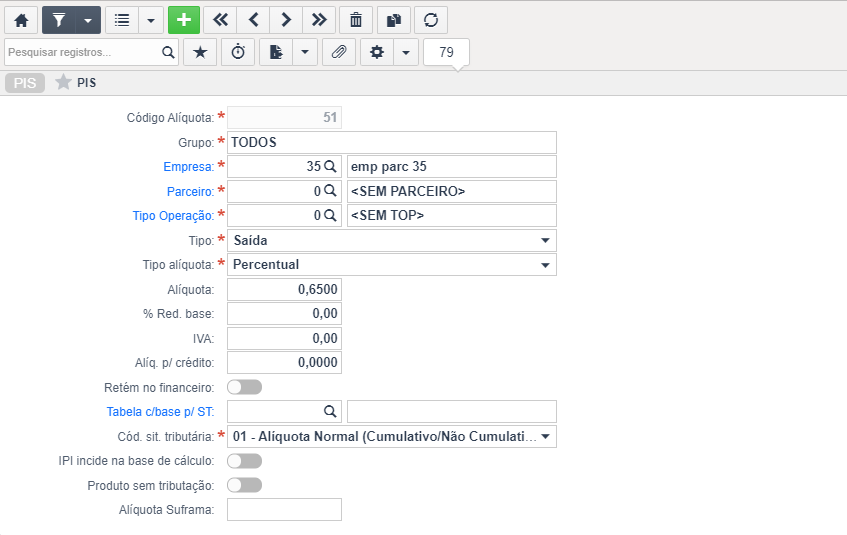Expand the list view options arrow

tap(151, 21)
